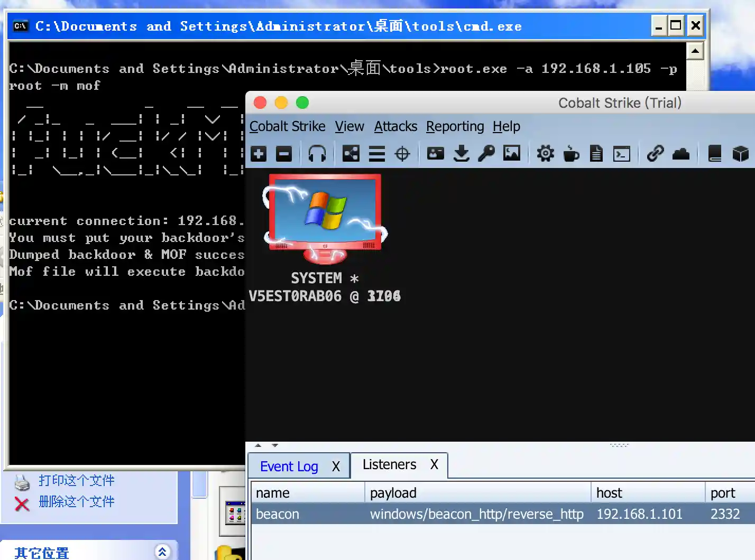755x560 pixels.
Task: Click the green zoom button of Cobalt Strike
Action: (302, 102)
